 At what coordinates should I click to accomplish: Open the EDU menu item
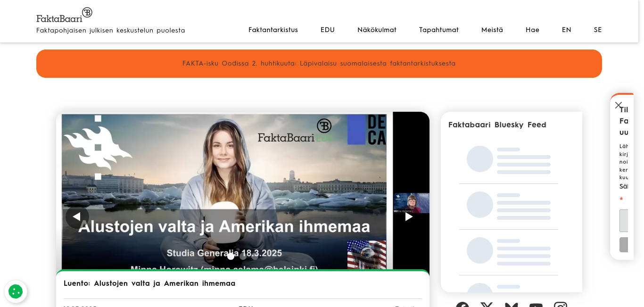[328, 30]
